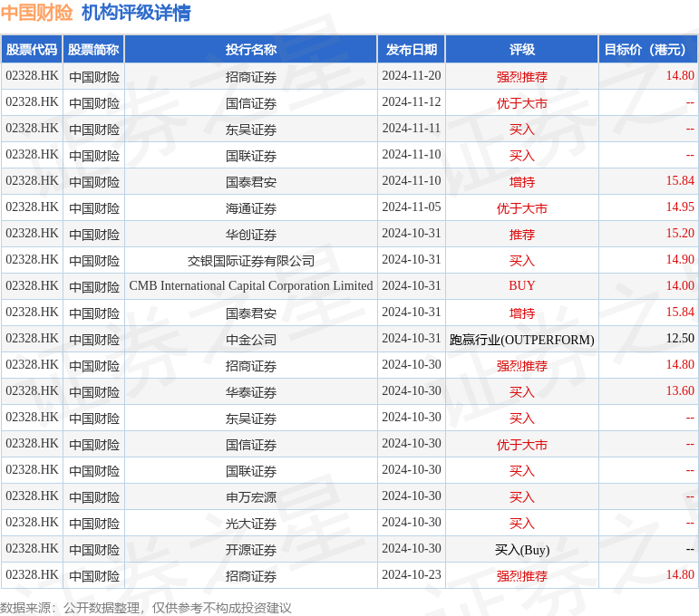Click the 开源证券 cell
Image resolution: width=699 pixels, height=616 pixels.
click(x=251, y=550)
